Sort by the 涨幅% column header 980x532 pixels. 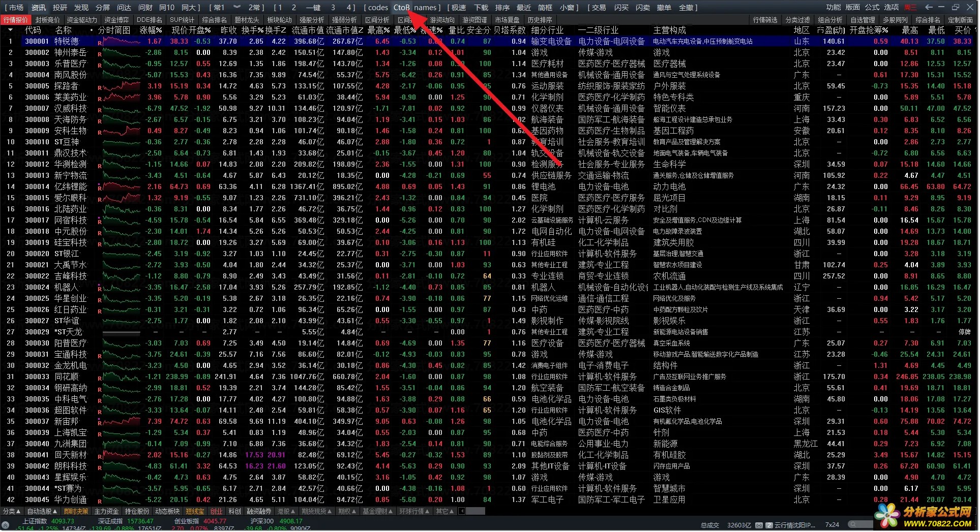click(x=151, y=30)
